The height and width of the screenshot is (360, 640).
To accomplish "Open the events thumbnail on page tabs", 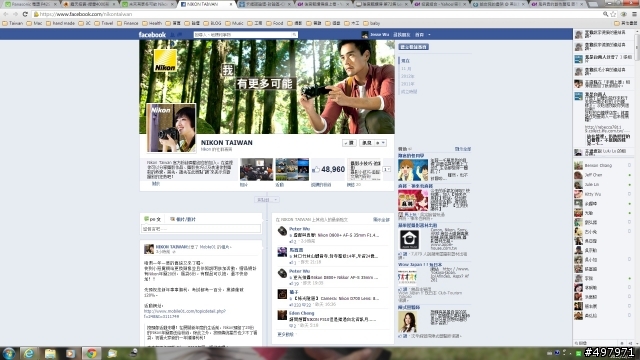I will click(292, 169).
